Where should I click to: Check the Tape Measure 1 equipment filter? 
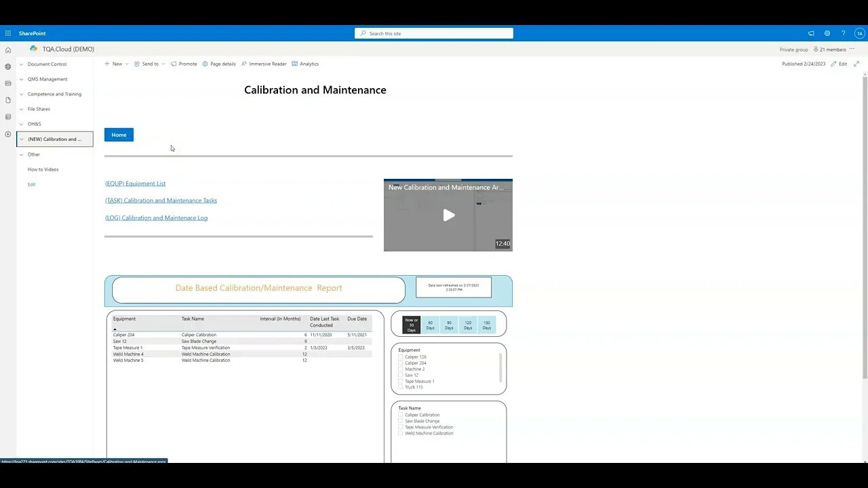[401, 381]
